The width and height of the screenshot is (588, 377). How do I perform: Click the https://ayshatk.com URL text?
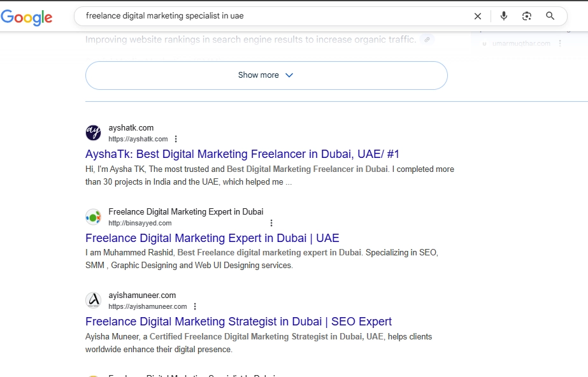[x=138, y=139]
